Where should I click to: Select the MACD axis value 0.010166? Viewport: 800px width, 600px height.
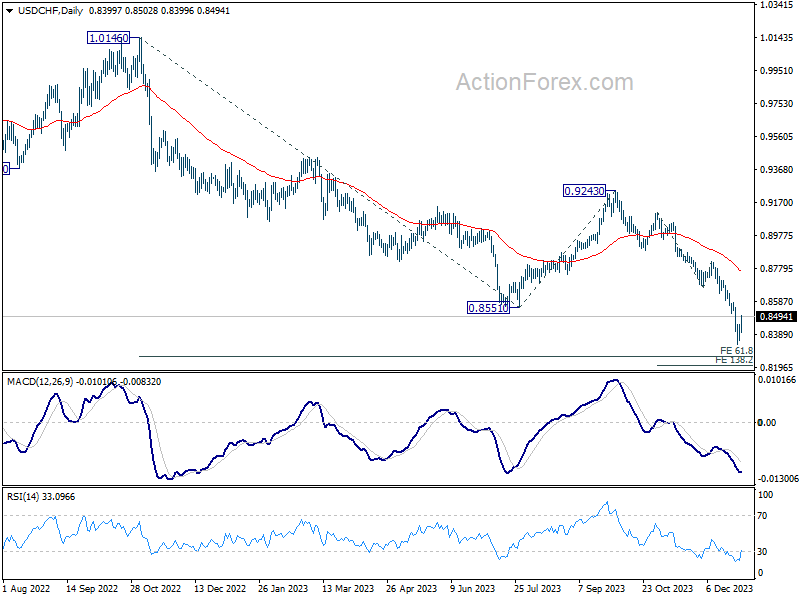(777, 380)
